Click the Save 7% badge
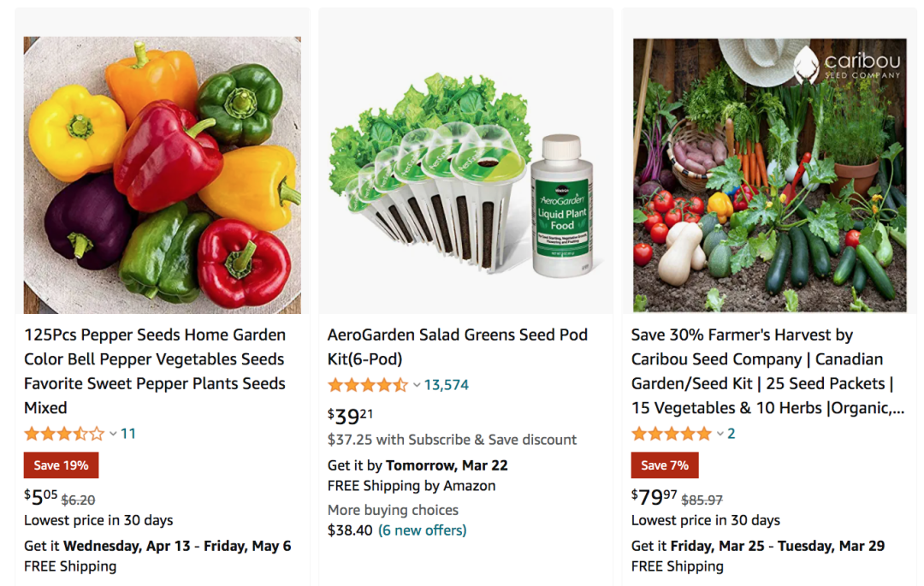 click(x=665, y=465)
